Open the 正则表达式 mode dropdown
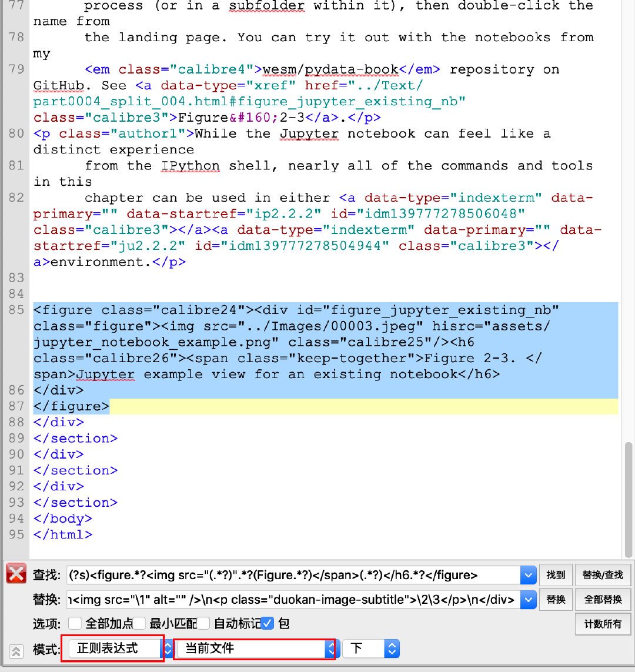Screen dimensions: 635x672 pyautogui.click(x=121, y=648)
